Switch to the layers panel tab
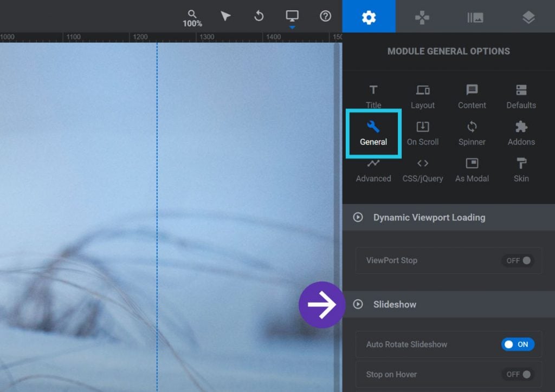This screenshot has width=555, height=392. pyautogui.click(x=528, y=16)
